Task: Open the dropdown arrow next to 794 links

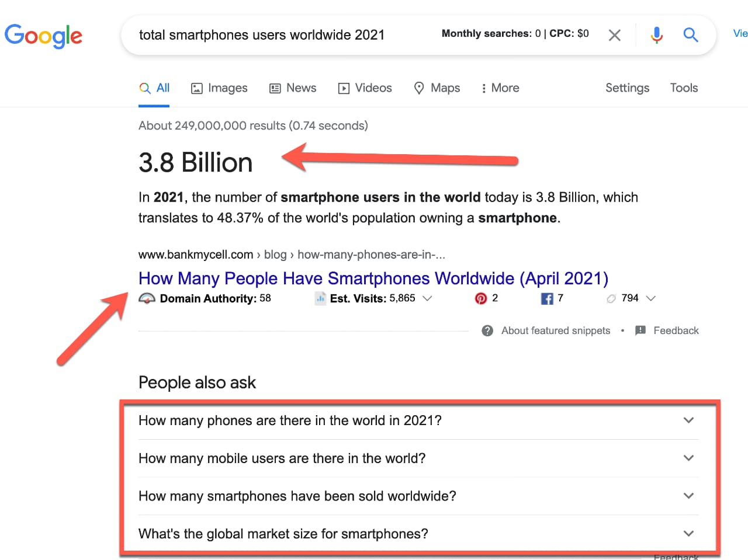Action: click(651, 298)
